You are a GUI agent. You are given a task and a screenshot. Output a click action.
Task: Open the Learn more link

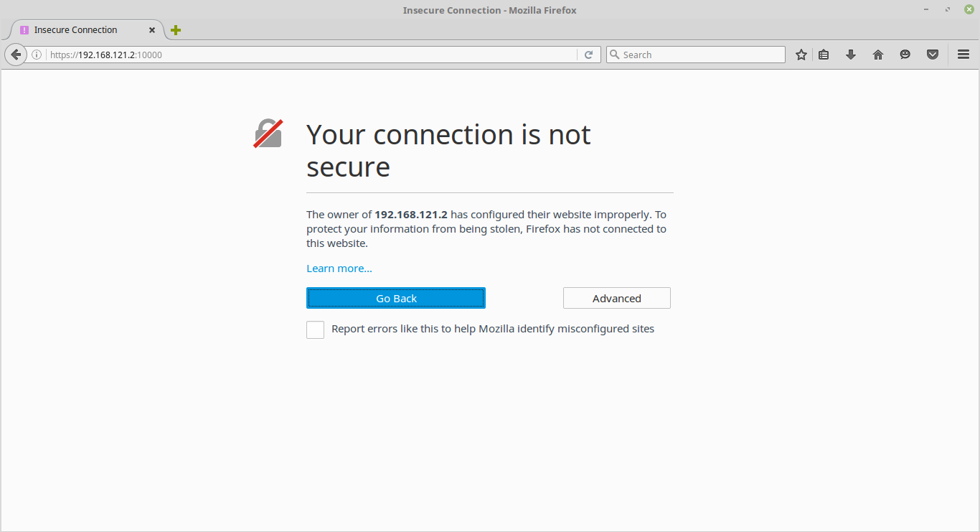[x=339, y=269]
